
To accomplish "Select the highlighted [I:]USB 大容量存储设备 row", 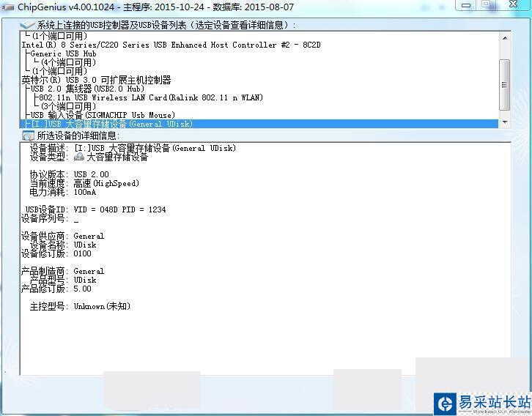I will pyautogui.click(x=259, y=124).
